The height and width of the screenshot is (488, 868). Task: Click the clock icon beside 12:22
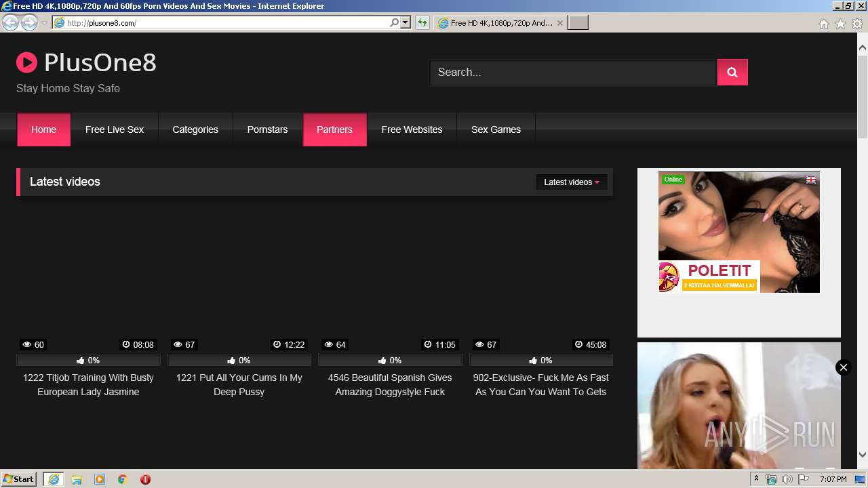coord(277,345)
